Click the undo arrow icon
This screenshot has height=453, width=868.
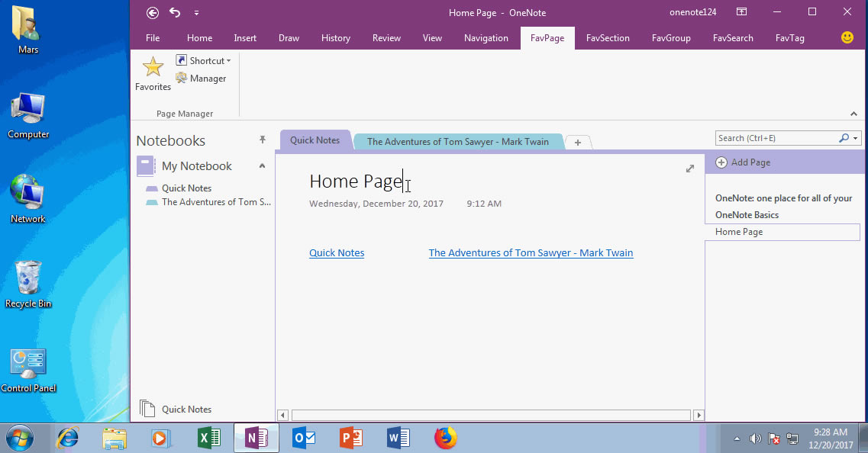click(x=175, y=11)
